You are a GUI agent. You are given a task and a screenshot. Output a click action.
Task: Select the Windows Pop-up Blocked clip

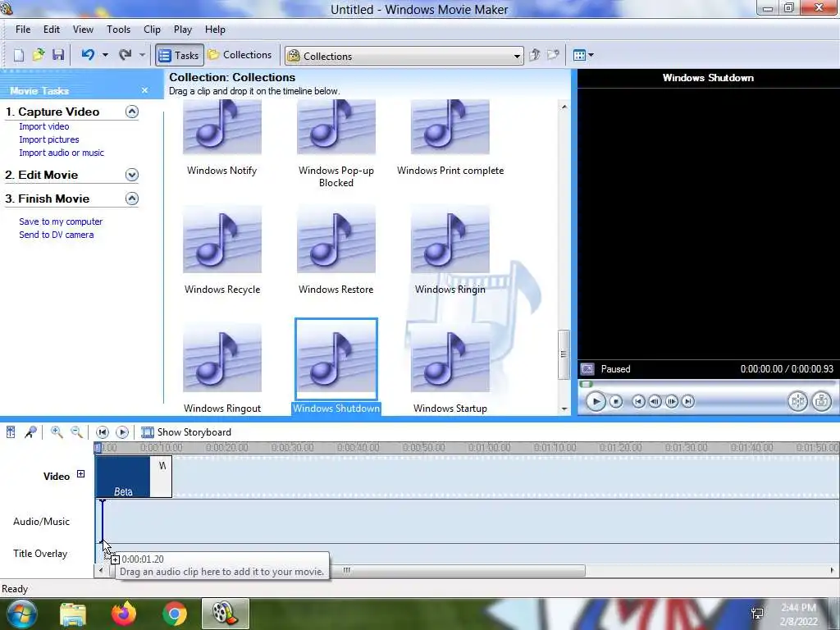tap(336, 144)
